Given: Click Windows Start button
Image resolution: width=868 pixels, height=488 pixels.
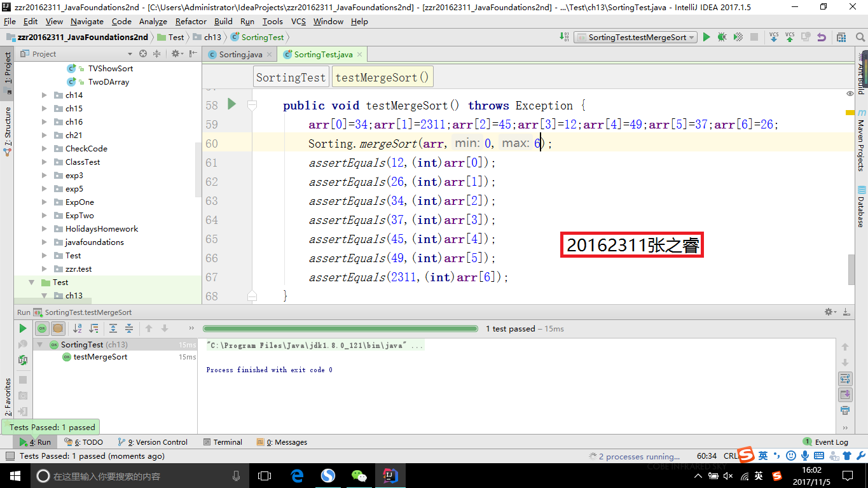Looking at the screenshot, I should point(15,476).
